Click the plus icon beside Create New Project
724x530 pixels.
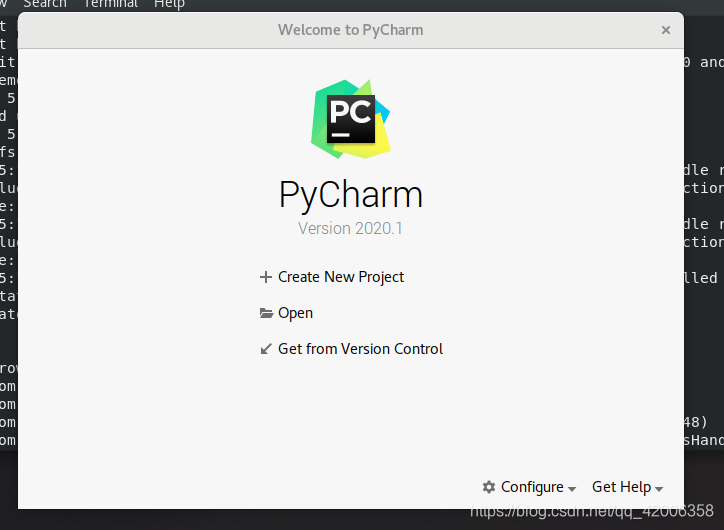pyautogui.click(x=265, y=277)
